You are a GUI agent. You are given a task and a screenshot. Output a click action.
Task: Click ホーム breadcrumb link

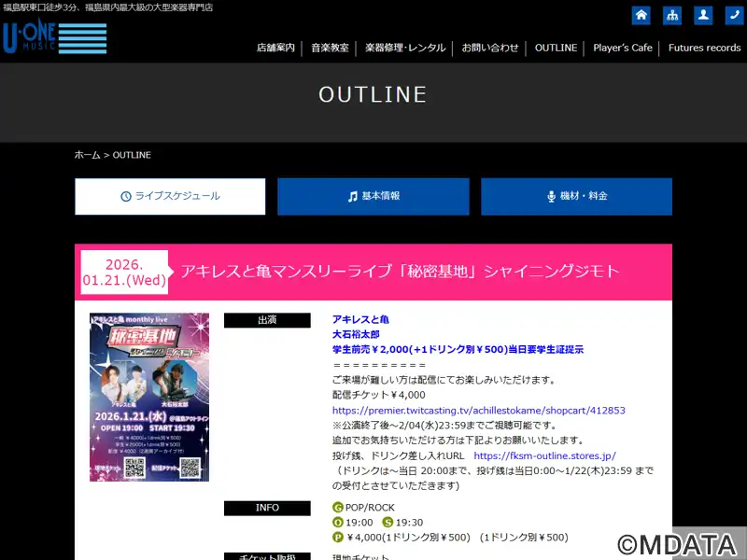coord(87,155)
